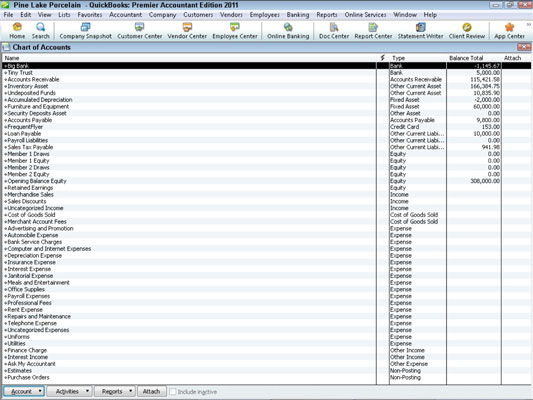Click the Attach button at bottom
Image resolution: width=533 pixels, height=400 pixels.
coord(151,392)
